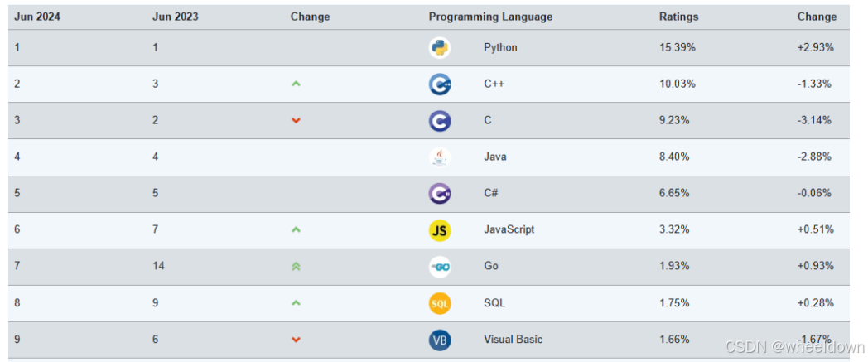Click the C++ logo icon

440,84
